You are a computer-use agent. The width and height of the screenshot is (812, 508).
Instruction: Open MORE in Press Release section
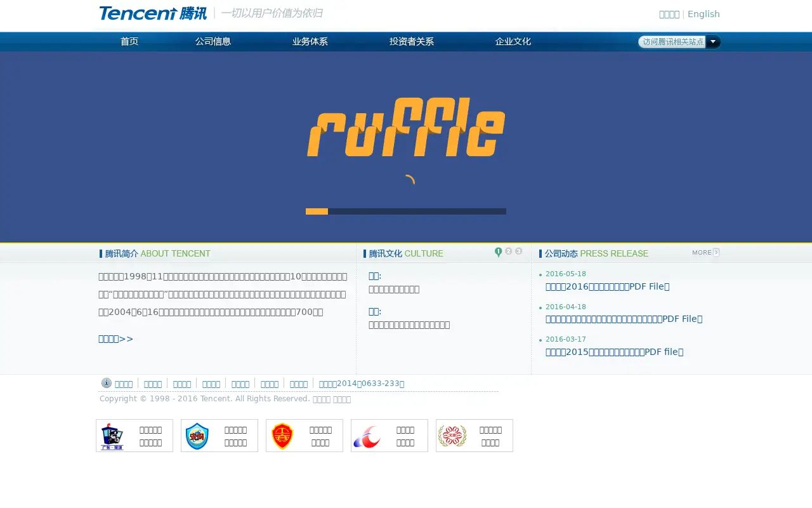click(x=705, y=253)
